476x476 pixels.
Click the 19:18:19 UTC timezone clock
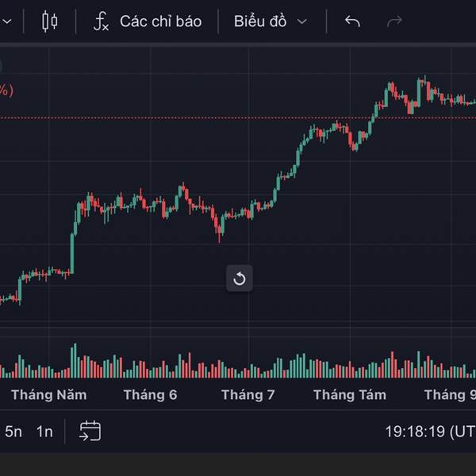(429, 432)
